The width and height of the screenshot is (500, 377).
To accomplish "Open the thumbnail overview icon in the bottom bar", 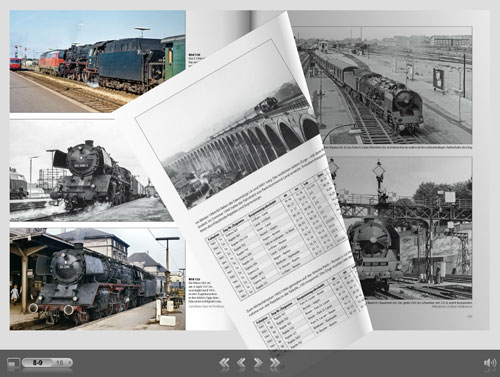I will pos(13,363).
